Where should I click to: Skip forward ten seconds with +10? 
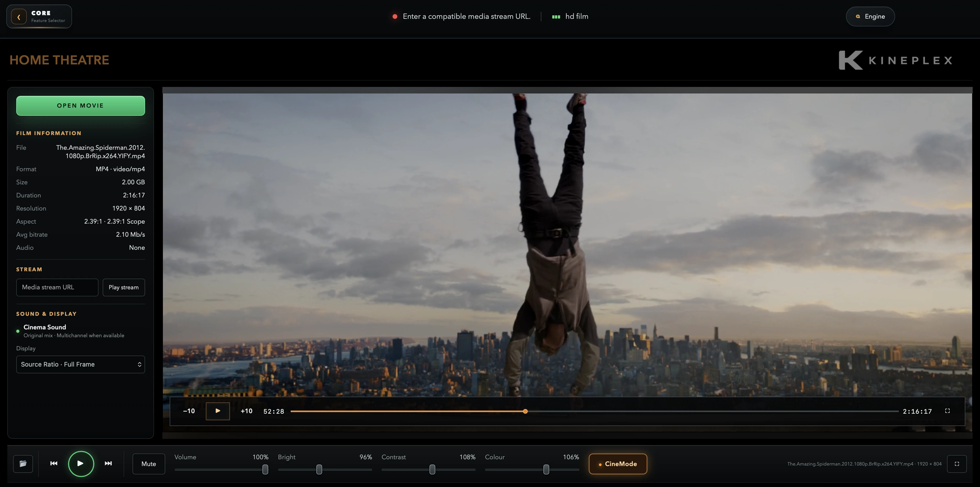click(x=246, y=411)
